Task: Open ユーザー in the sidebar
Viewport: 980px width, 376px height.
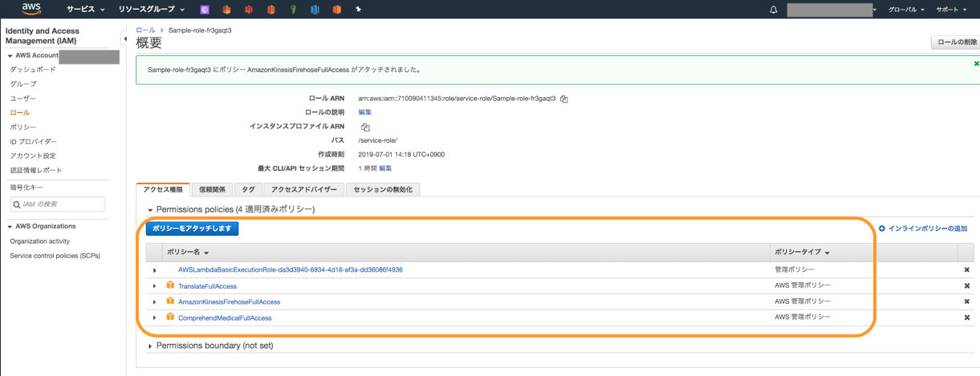Action: (x=22, y=99)
